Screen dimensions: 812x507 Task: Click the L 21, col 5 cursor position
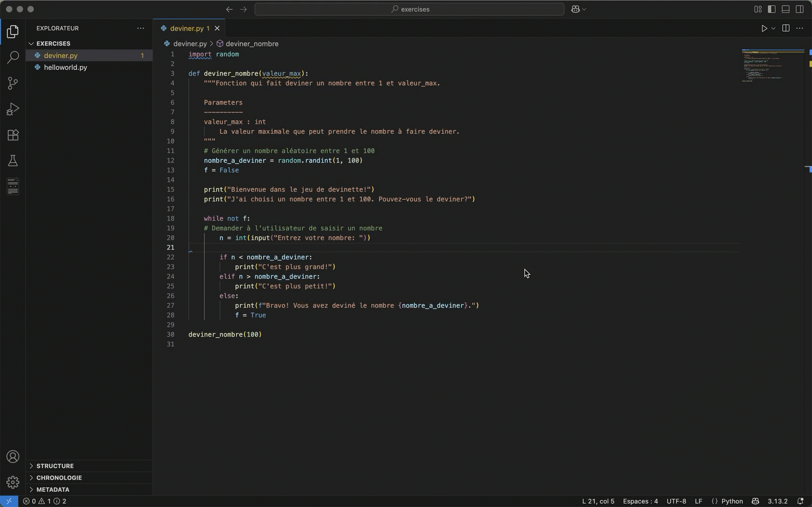[598, 501]
